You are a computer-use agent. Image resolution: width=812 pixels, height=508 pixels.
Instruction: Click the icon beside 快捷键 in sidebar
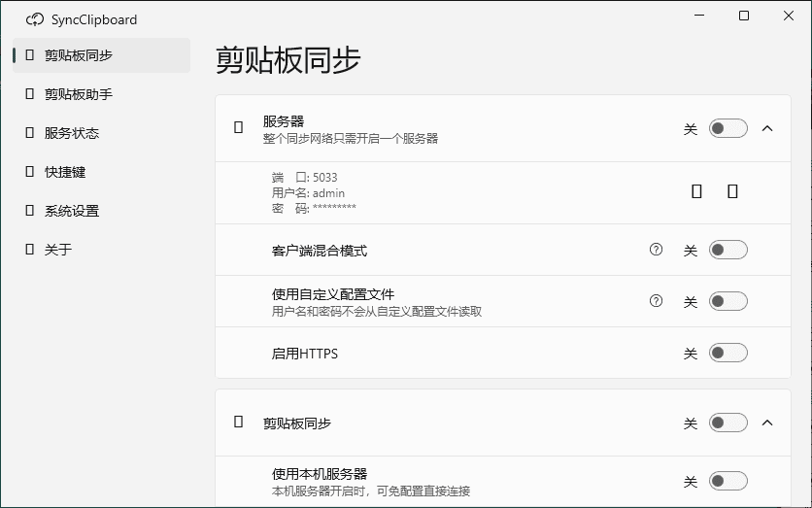(x=29, y=172)
